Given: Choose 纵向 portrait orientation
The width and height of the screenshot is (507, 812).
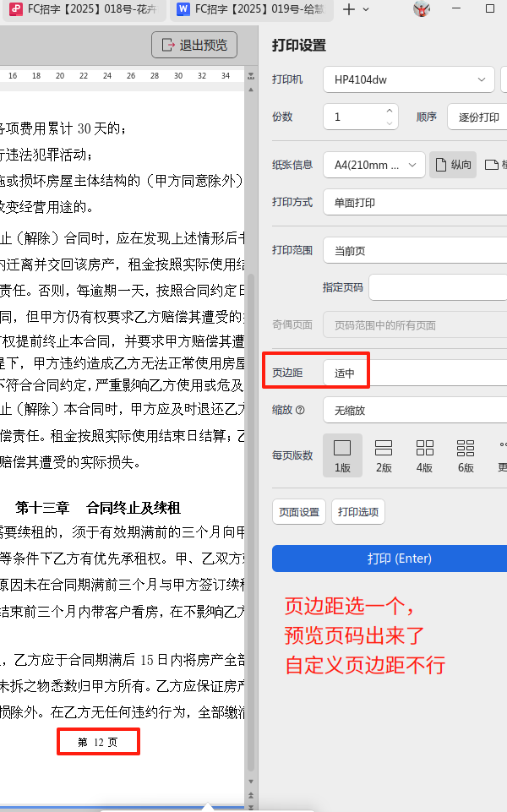Looking at the screenshot, I should pos(453,165).
